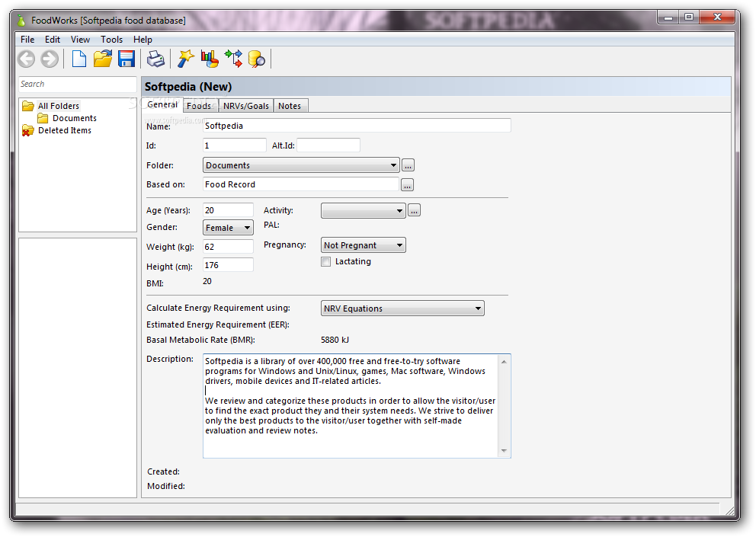This screenshot has width=756, height=537.
Task: Open the Gender dropdown set to Female
Action: coord(228,228)
